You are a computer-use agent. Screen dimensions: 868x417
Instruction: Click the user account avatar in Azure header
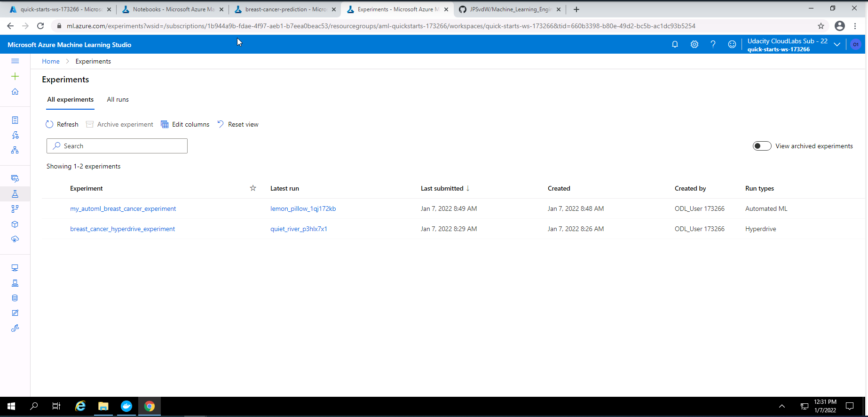coord(855,44)
